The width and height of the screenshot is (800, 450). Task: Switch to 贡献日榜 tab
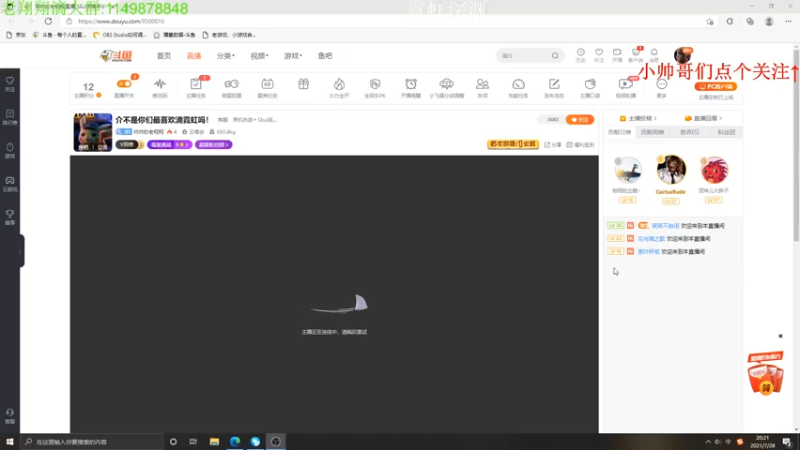pyautogui.click(x=619, y=132)
